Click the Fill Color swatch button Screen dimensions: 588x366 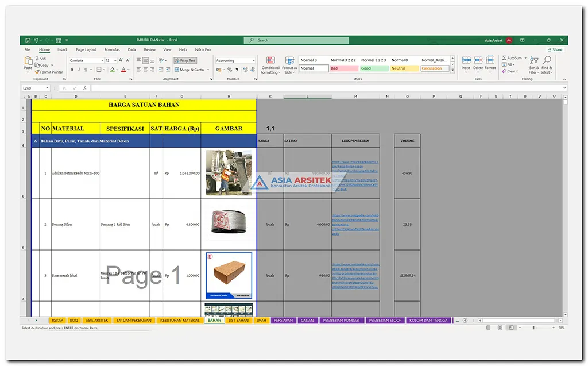pyautogui.click(x=112, y=70)
